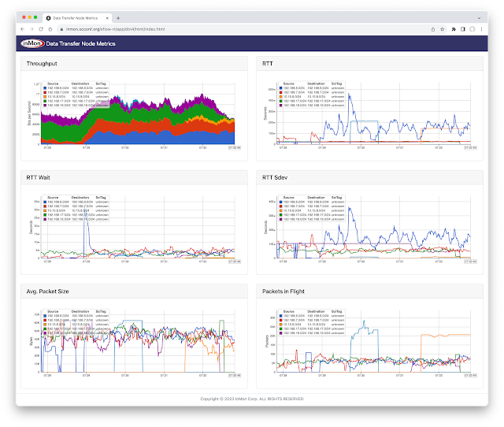Click the green legend swatch in Throughput chart
Viewport: 504px width, 427px height.
click(45, 101)
